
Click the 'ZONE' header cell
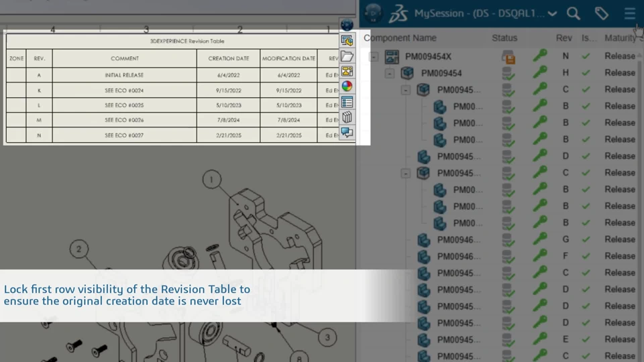click(x=16, y=58)
